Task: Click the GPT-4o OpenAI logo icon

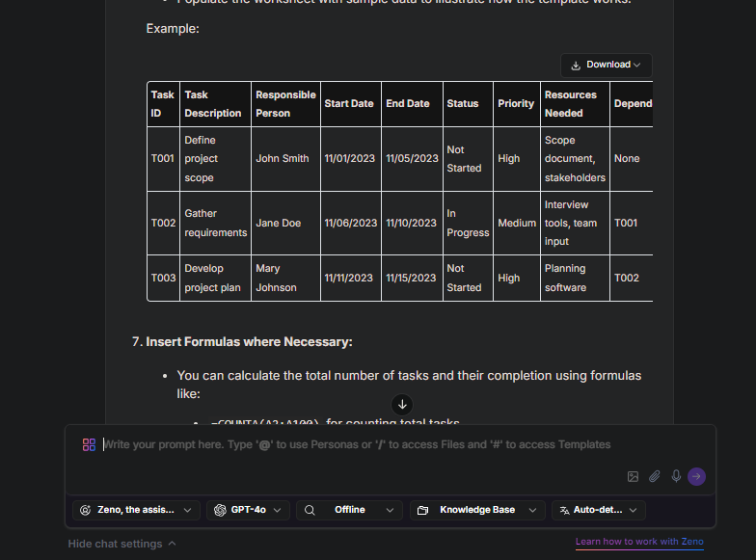Action: point(220,510)
